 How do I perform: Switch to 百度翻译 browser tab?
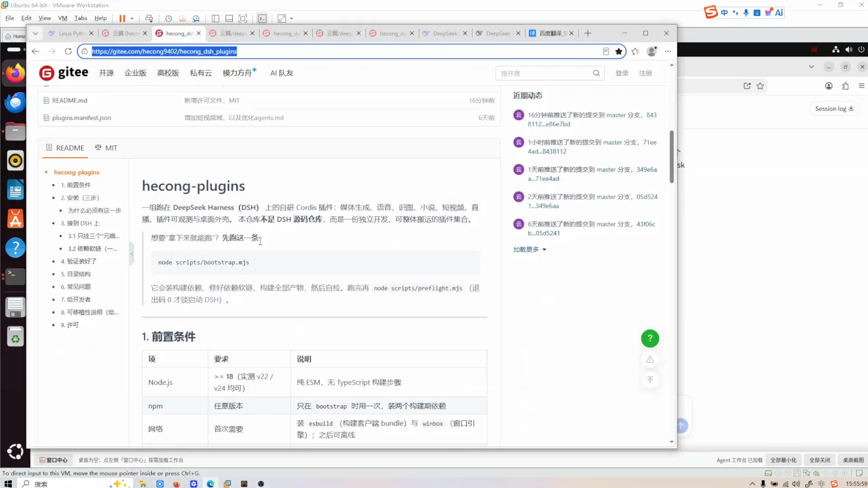click(x=551, y=33)
